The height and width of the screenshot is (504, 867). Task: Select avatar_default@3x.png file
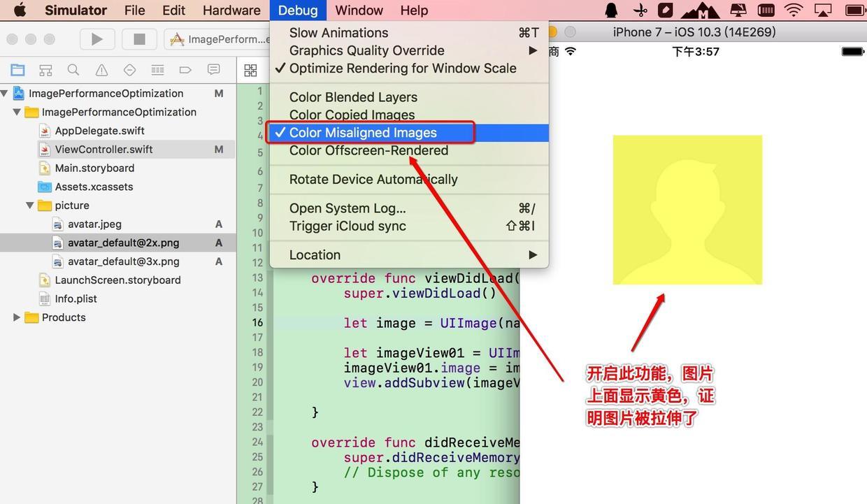coord(123,261)
